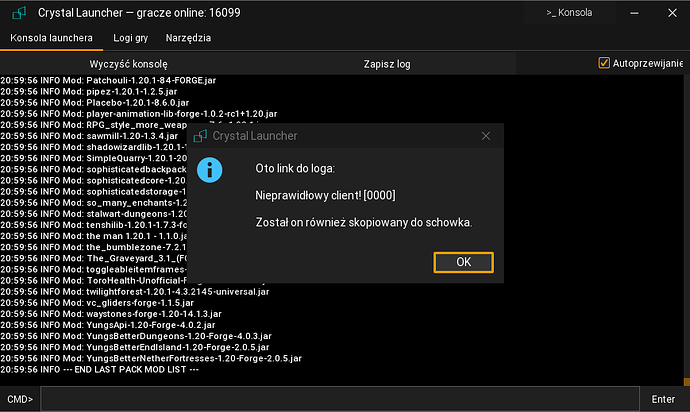The width and height of the screenshot is (690, 412).
Task: Toggle the Autoprzewijanie checkbox
Action: pos(604,63)
